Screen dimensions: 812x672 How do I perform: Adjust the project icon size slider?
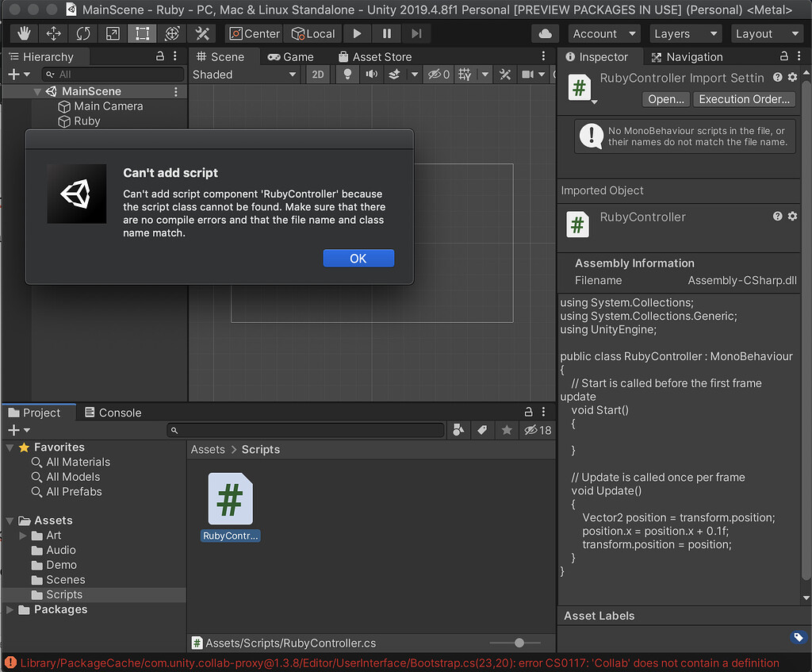pos(519,643)
